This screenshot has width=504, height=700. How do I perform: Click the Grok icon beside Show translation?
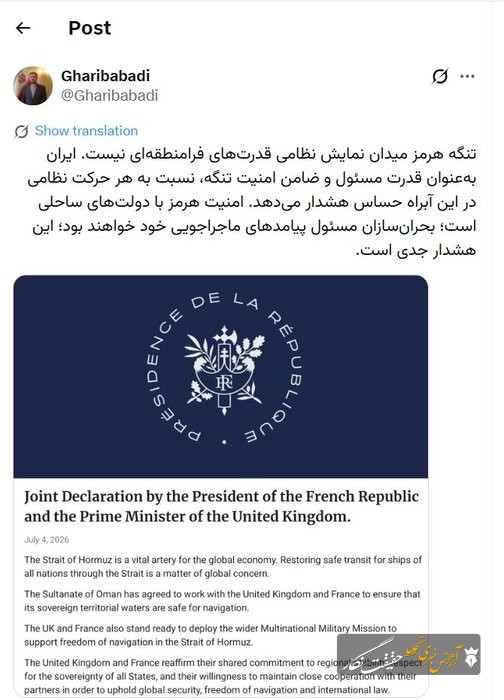coord(21,131)
